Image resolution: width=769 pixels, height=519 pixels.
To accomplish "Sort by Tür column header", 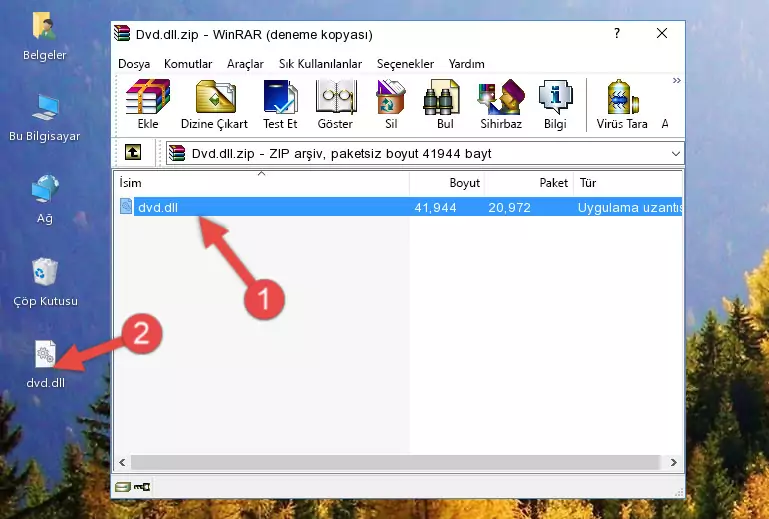I will coord(628,183).
